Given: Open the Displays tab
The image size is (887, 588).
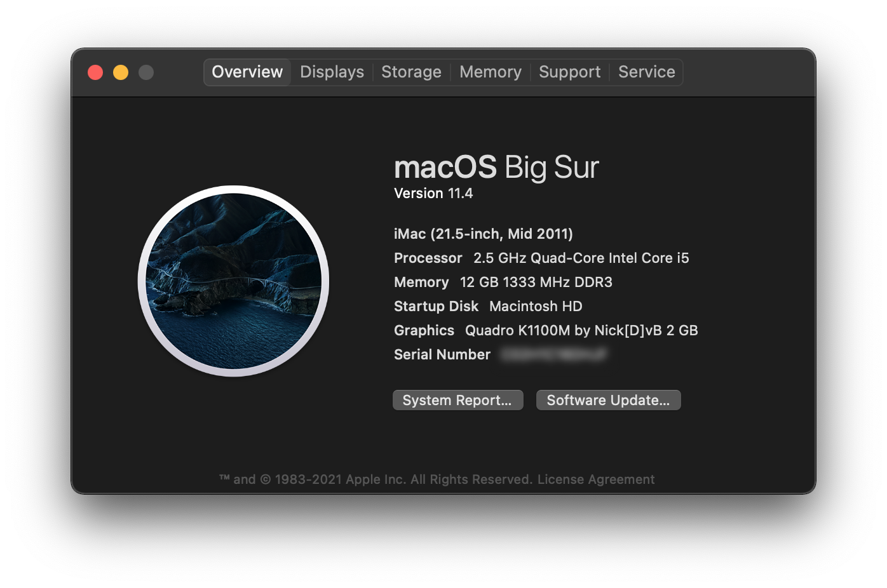Looking at the screenshot, I should click(x=332, y=72).
